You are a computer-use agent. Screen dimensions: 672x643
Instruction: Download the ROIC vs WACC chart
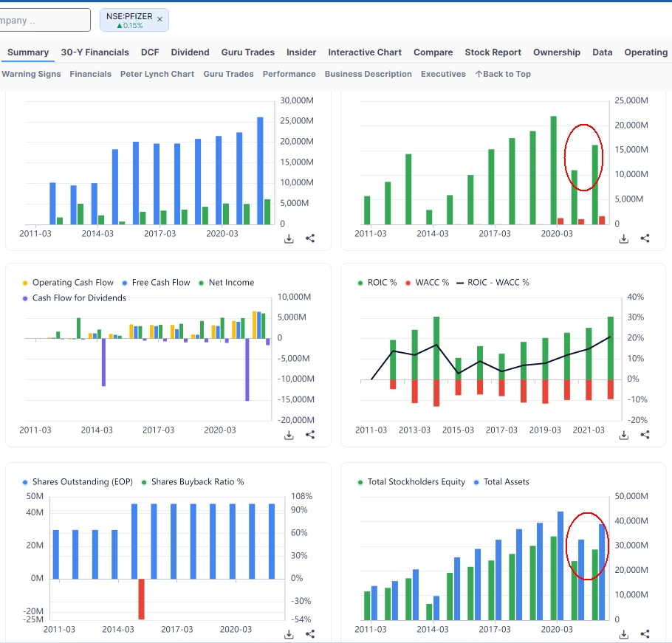624,436
